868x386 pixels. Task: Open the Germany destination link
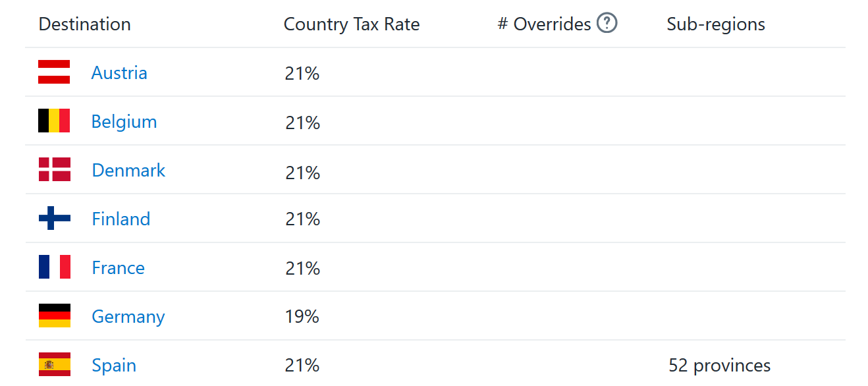pyautogui.click(x=128, y=317)
